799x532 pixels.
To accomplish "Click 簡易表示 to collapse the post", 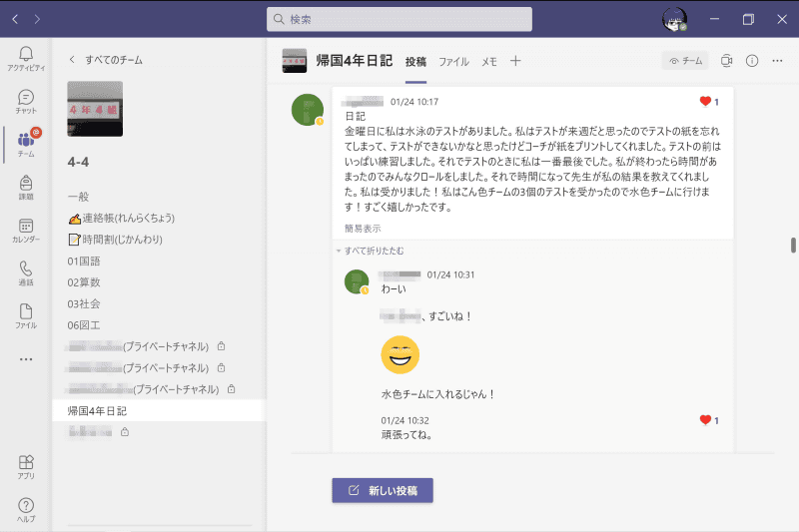I will tap(363, 229).
